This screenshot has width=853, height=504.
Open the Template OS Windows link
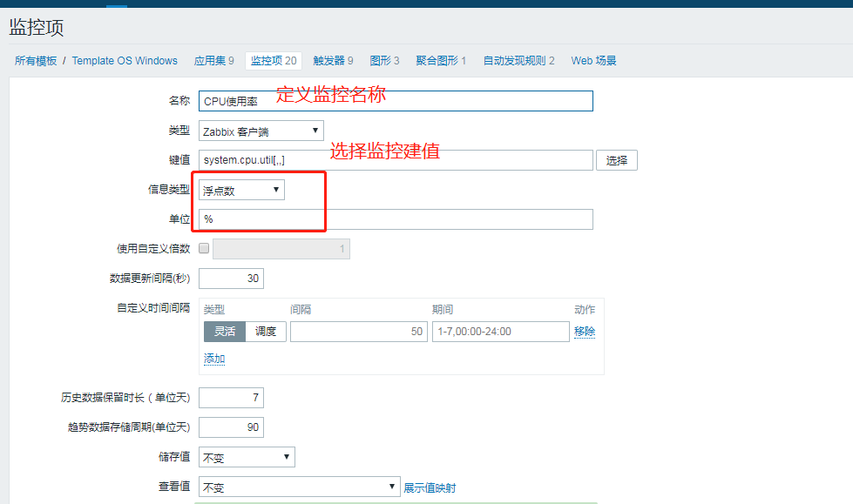(x=125, y=61)
